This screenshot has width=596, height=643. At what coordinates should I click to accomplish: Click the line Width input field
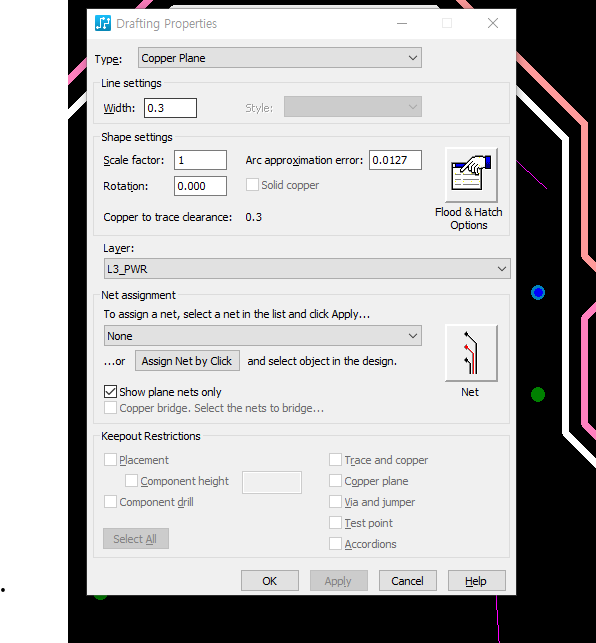tap(170, 108)
